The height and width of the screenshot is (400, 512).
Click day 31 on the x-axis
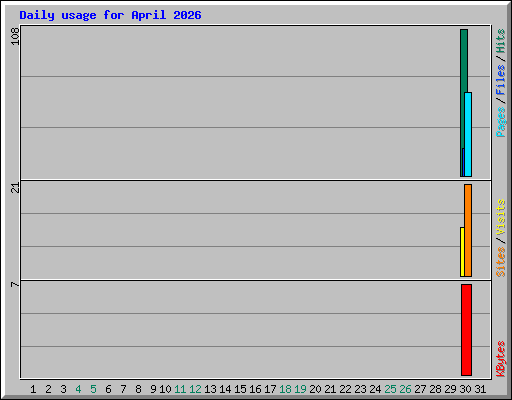480,389
